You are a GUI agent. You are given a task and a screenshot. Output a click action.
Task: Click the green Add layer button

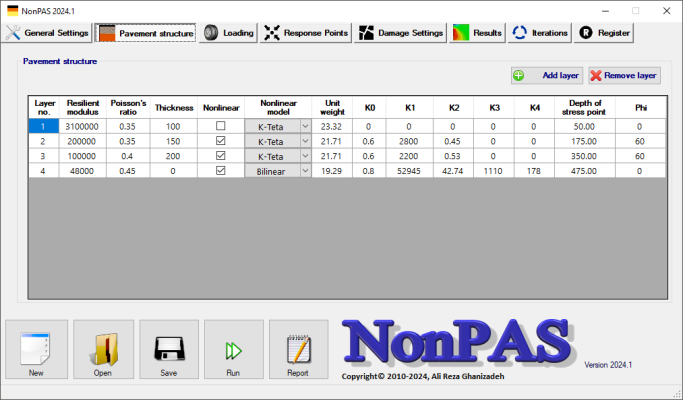click(546, 75)
